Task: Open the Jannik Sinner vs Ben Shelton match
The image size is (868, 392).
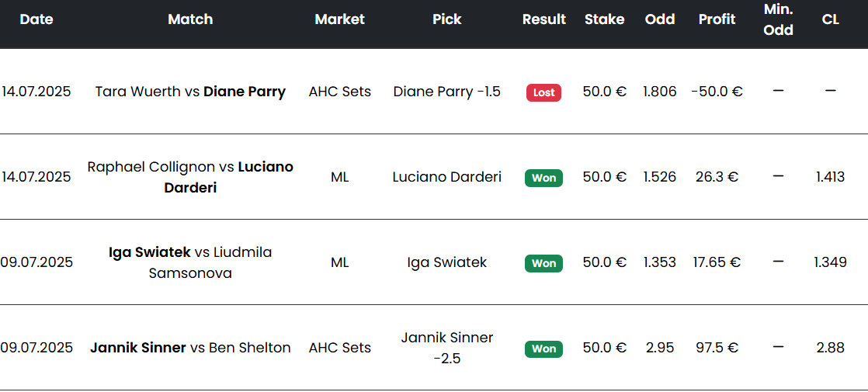Action: pos(190,348)
